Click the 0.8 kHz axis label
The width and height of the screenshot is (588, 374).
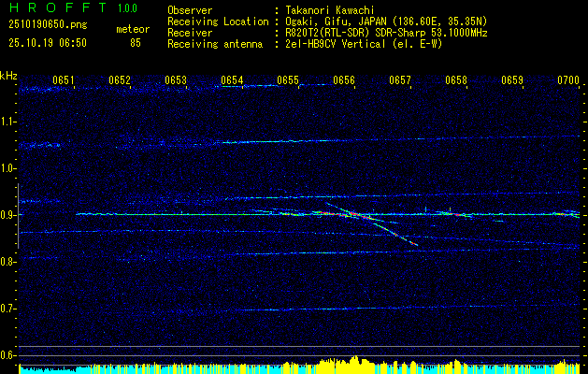(x=7, y=262)
